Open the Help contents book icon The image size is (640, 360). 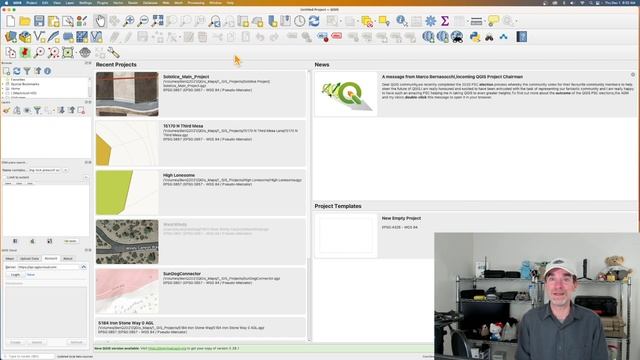[522, 37]
